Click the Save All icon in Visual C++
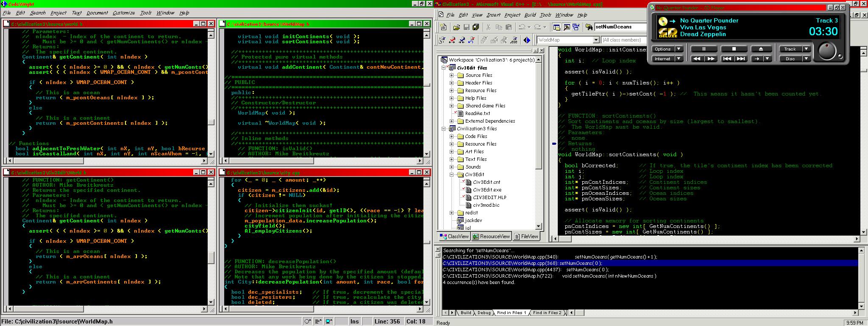868x326 pixels. pos(476,27)
